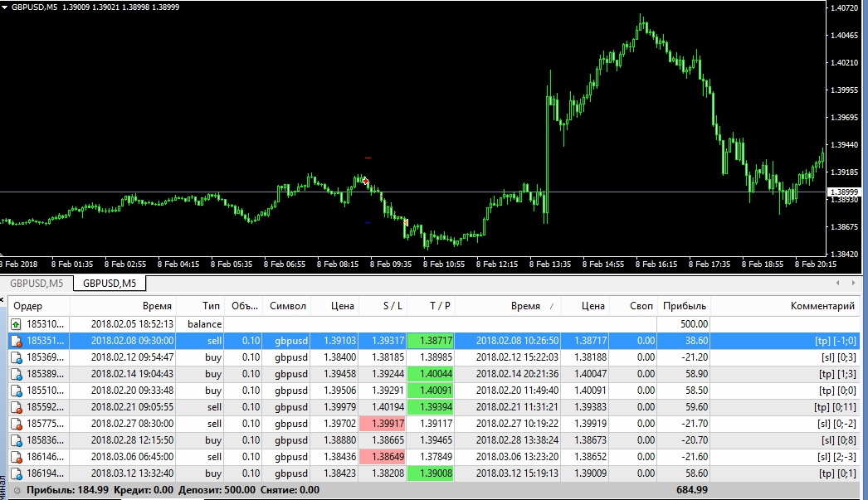868x500 pixels.
Task: Click the red sell entry marker on chart
Action: 365,181
